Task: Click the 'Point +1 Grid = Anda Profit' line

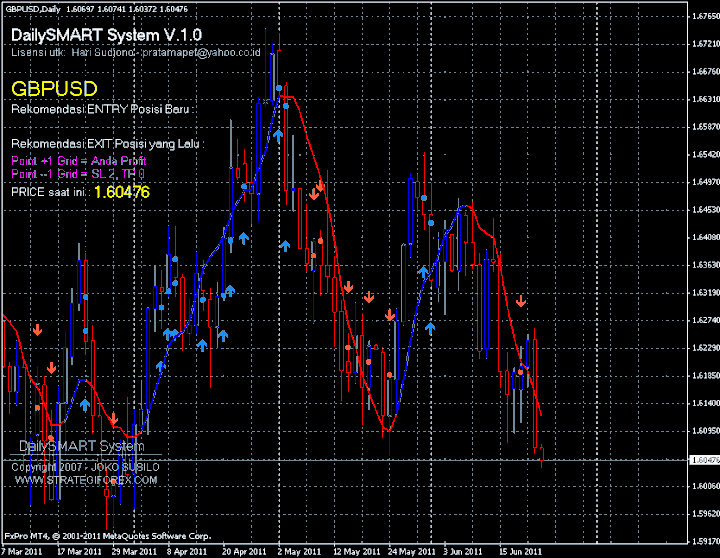Action: [x=79, y=161]
